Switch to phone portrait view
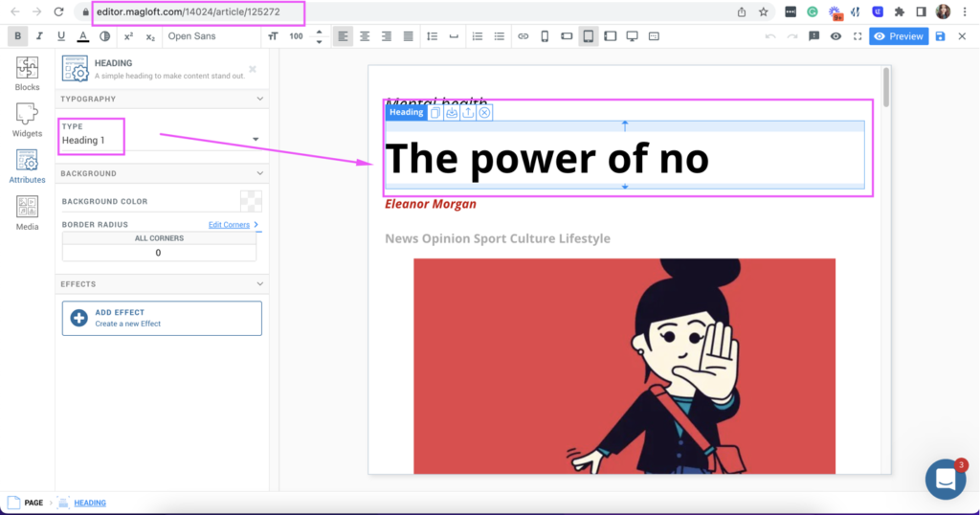The width and height of the screenshot is (980, 515). pos(545,36)
